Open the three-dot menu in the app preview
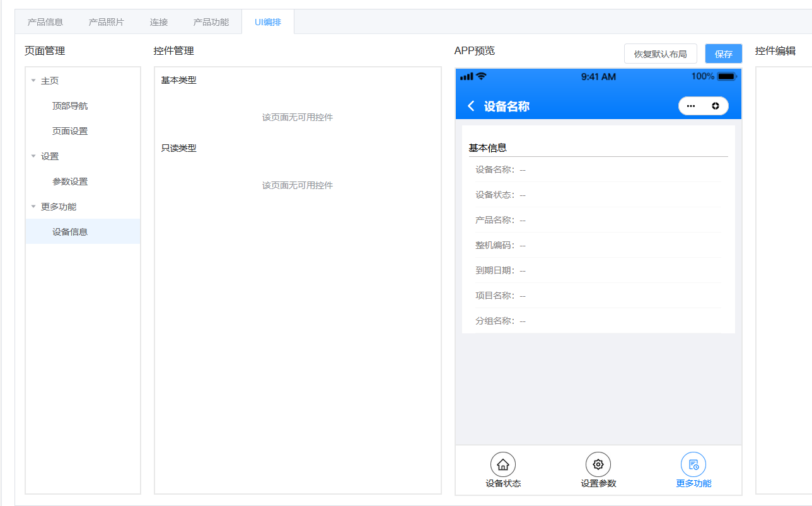This screenshot has width=812, height=506. tap(691, 106)
